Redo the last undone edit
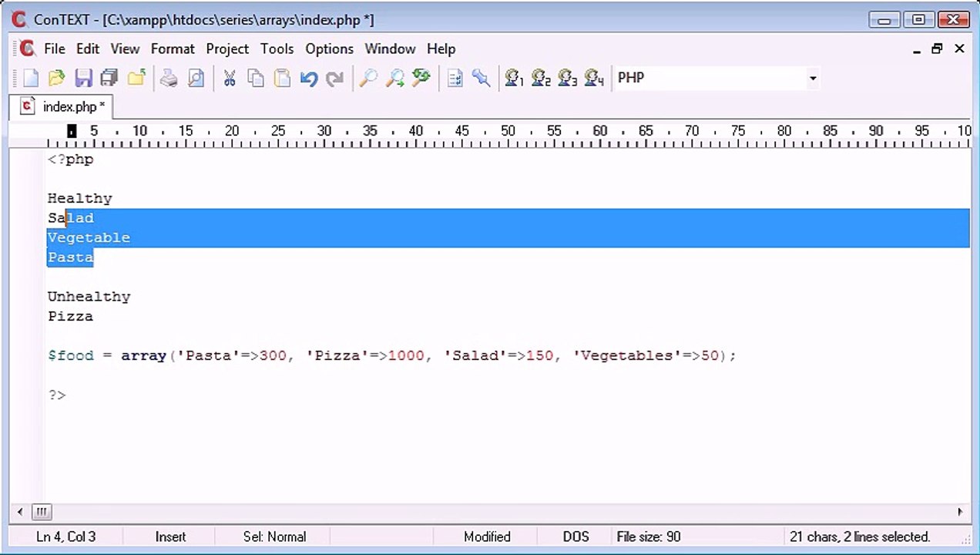This screenshot has width=980, height=555. coord(334,78)
